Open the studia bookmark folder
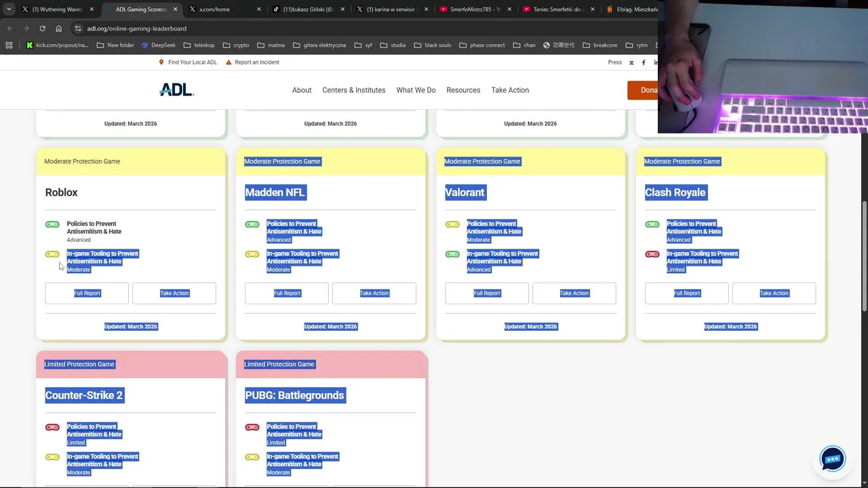 [393, 45]
